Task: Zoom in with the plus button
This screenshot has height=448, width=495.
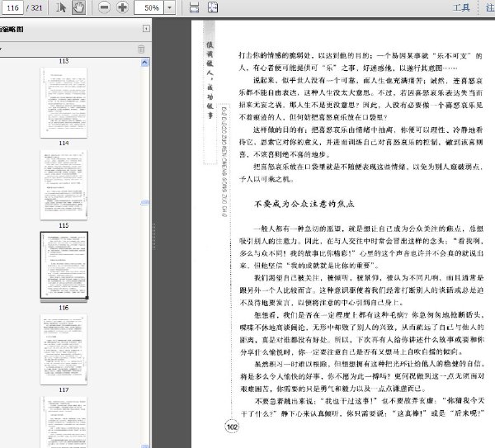Action: click(x=122, y=7)
